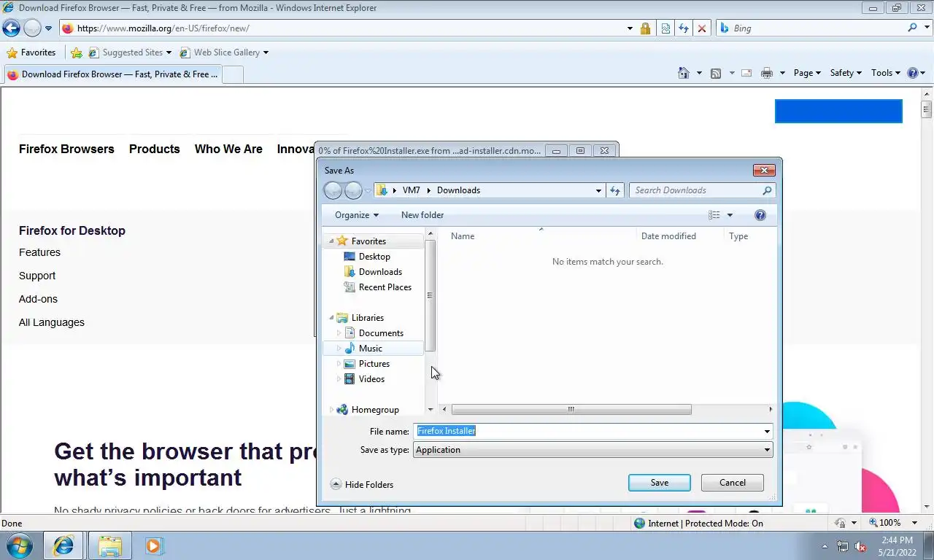Click the Internet Explorer forward arrow button

pos(31,28)
